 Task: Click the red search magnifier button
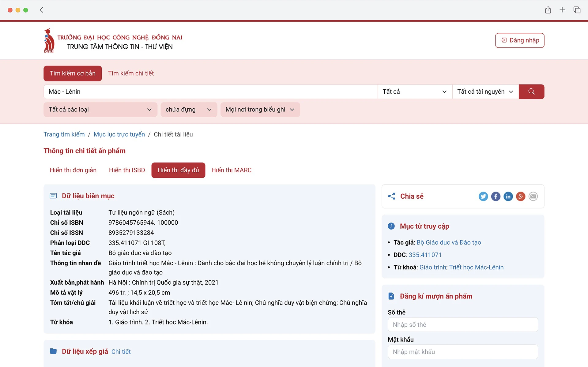click(x=531, y=92)
